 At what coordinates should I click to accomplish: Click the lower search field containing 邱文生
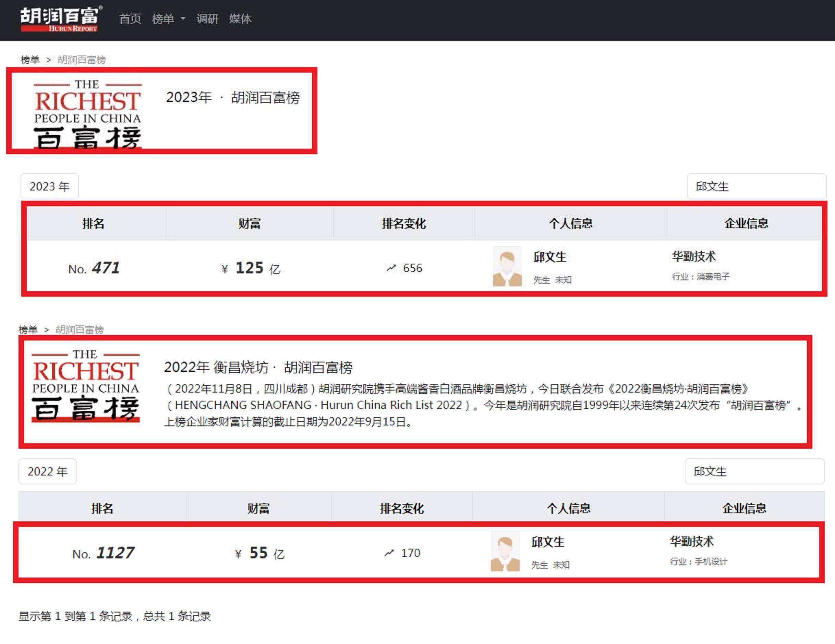pyautogui.click(x=754, y=471)
